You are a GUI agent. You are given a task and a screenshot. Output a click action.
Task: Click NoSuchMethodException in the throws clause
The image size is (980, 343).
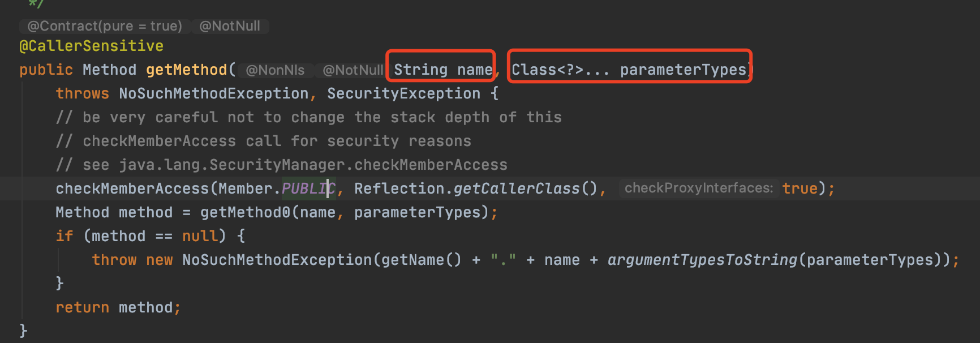[213, 93]
